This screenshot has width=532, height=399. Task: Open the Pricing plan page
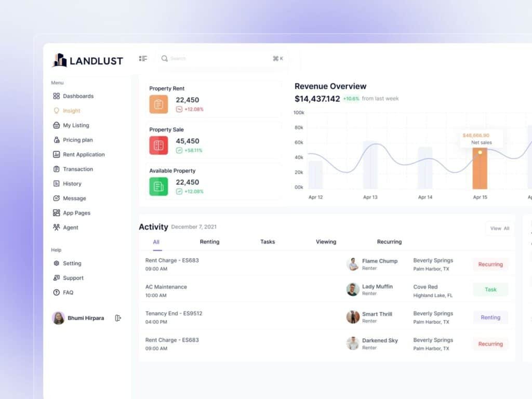coord(73,140)
